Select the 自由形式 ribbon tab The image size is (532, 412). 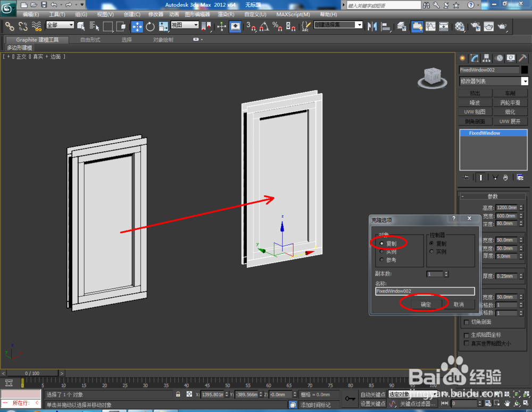pyautogui.click(x=90, y=40)
